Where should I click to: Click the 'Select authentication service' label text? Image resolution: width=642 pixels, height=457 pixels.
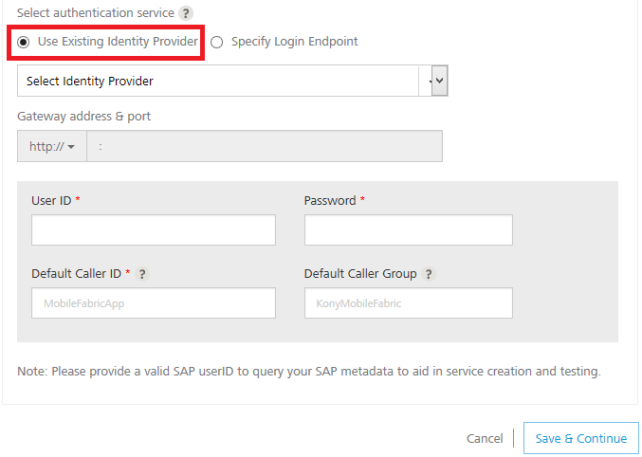coord(95,13)
